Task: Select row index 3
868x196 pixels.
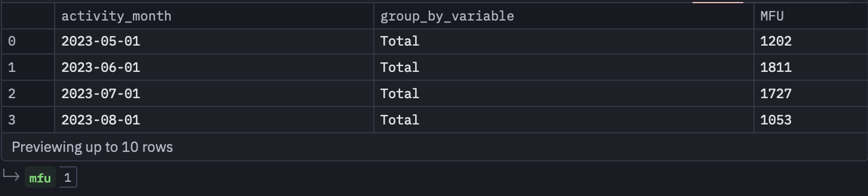Action: 28,120
